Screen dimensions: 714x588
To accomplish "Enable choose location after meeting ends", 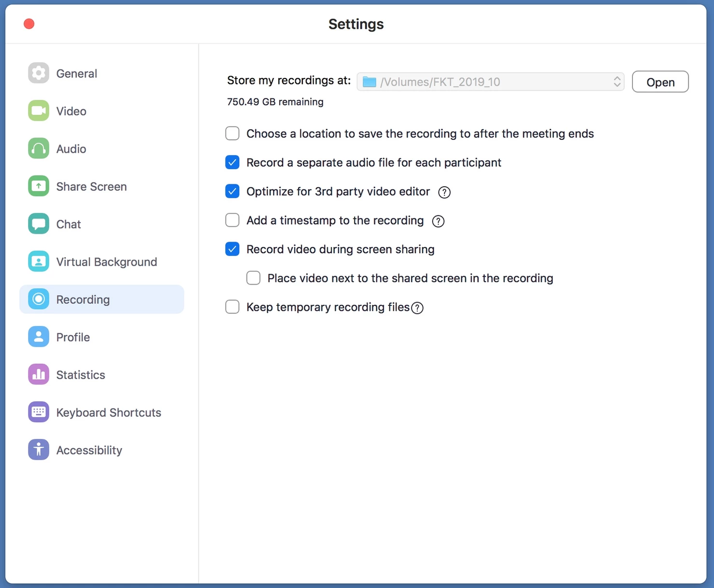I will pos(233,134).
